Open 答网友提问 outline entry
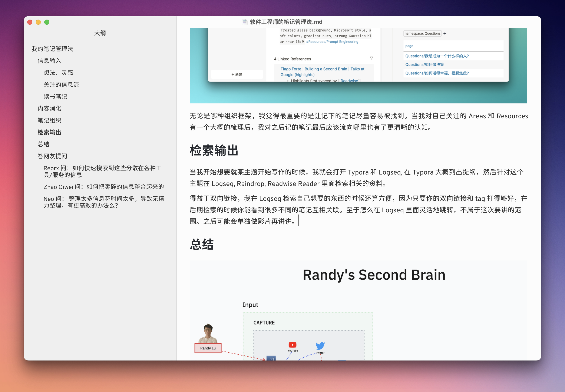Image resolution: width=565 pixels, height=392 pixels. [x=52, y=156]
